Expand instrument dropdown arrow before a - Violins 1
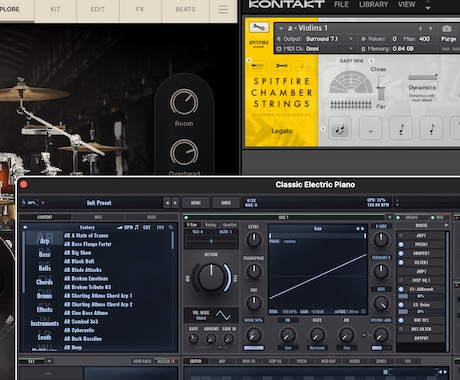This screenshot has width=460, height=380. point(281,29)
